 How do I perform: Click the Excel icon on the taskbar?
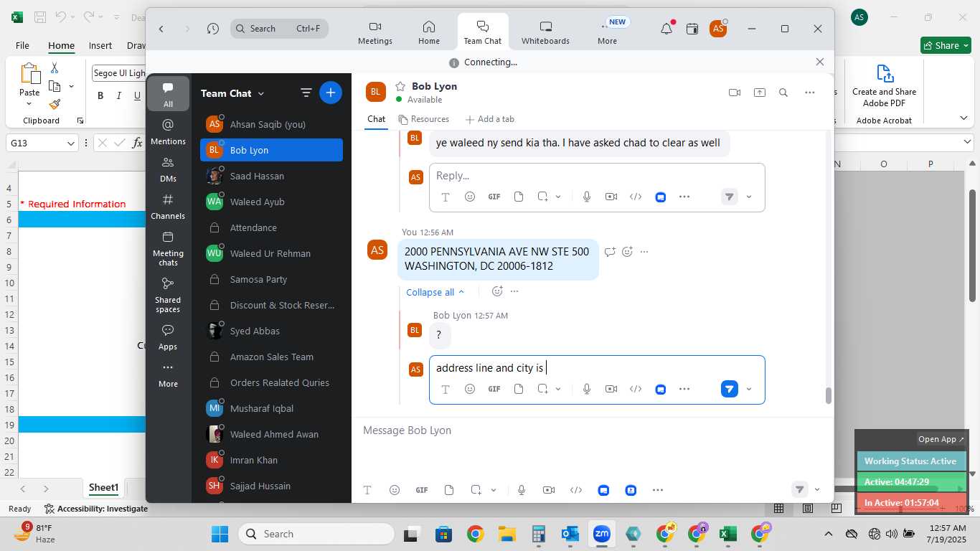[728, 534]
